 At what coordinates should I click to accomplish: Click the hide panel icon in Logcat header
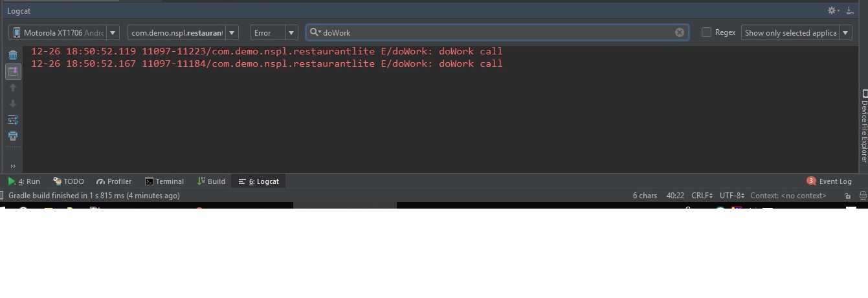coord(850,10)
